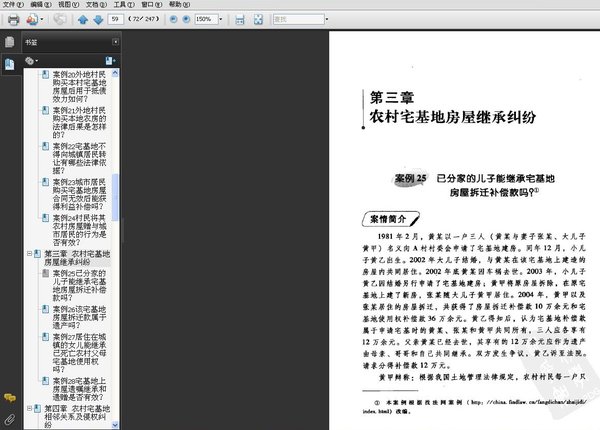The width and height of the screenshot is (600, 430).
Task: Click the collaborate/share icon beside Print
Action: pos(32,19)
